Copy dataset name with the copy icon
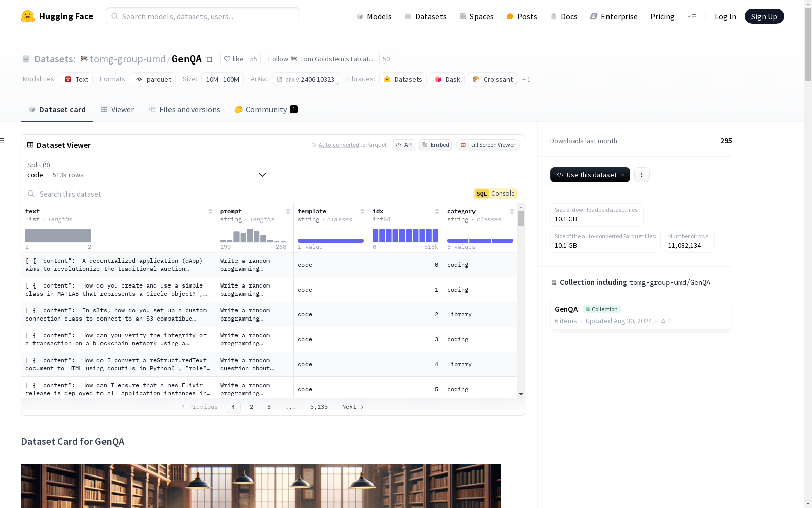 click(x=209, y=59)
